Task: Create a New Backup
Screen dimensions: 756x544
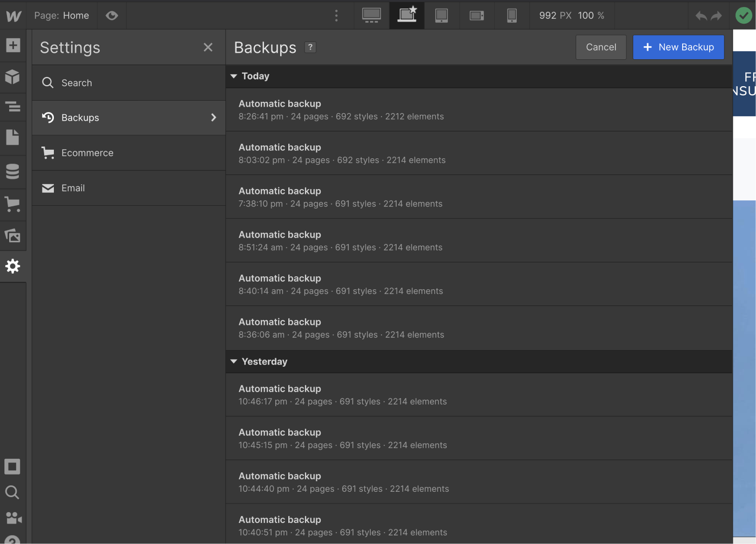Action: pos(678,47)
